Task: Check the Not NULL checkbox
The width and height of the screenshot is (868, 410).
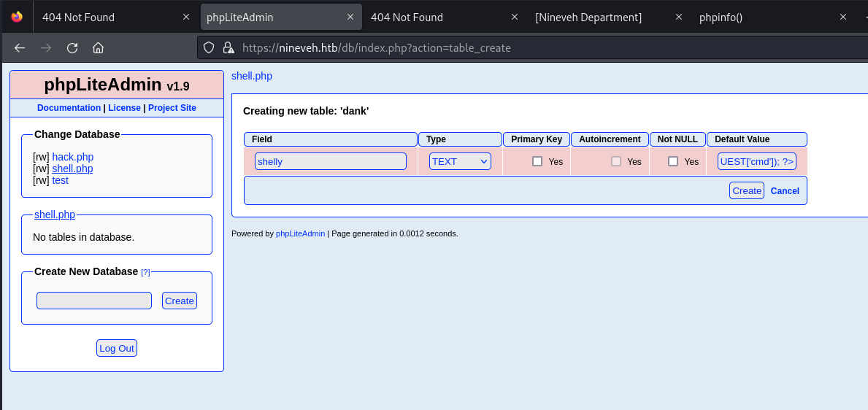Action: click(673, 161)
